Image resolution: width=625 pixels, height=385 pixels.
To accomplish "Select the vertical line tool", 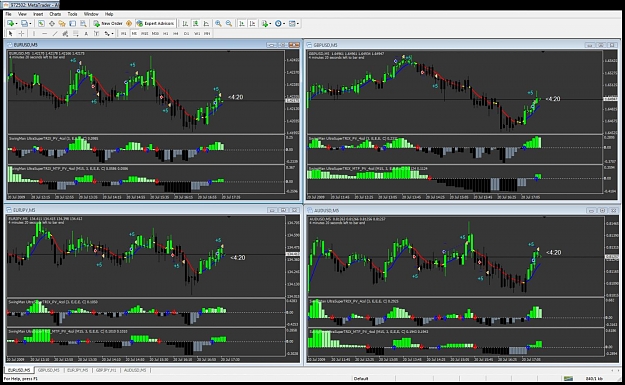I will [x=34, y=34].
